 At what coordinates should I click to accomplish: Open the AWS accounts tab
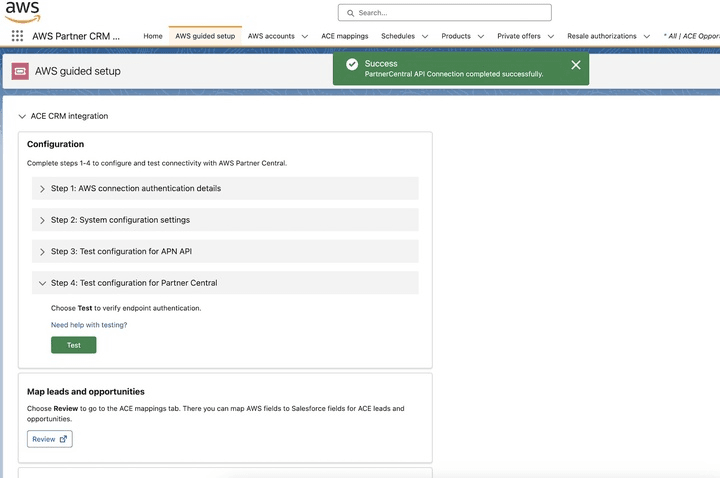(x=271, y=36)
